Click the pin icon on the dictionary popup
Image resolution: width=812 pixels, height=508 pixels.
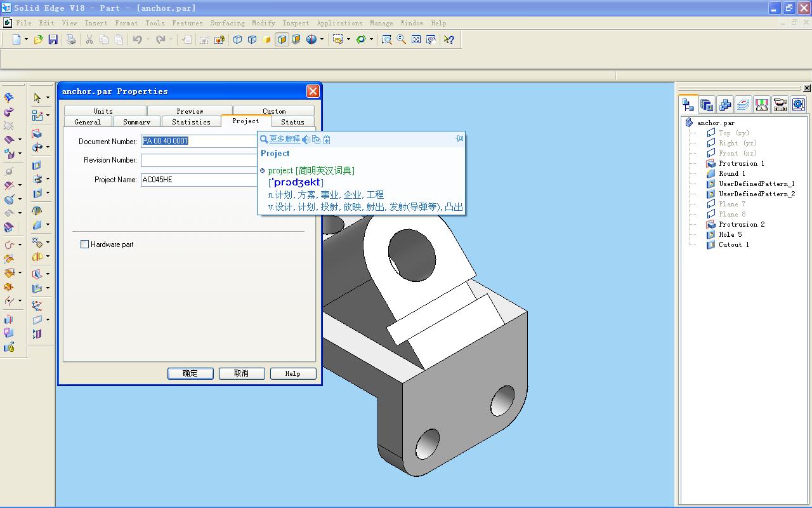(x=459, y=138)
